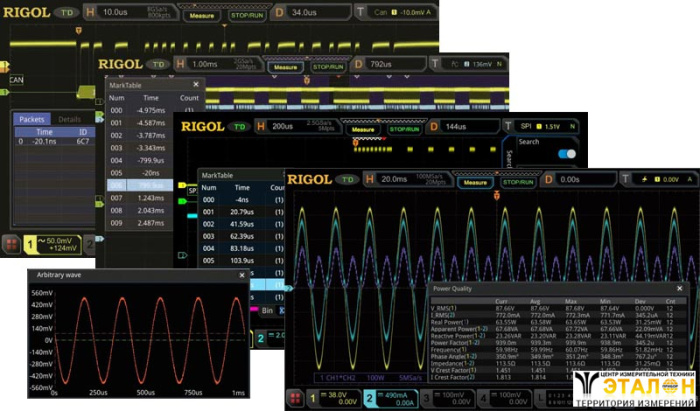Image resolution: width=700 pixels, height=411 pixels.
Task: Close the MarkTable on the 1.00ms screen
Action: point(197,85)
